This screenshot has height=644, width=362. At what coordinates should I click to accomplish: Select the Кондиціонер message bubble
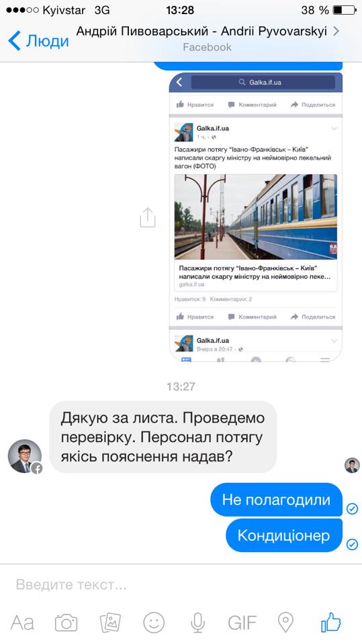tap(284, 535)
